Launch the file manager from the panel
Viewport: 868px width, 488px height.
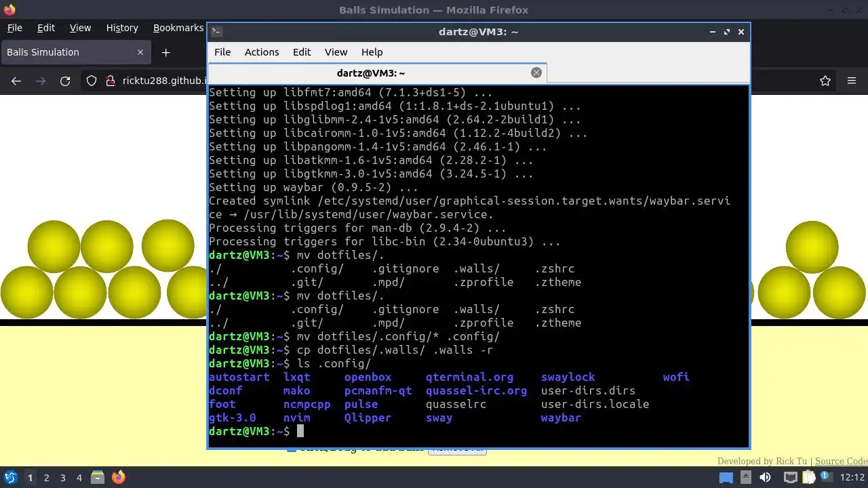(x=98, y=477)
